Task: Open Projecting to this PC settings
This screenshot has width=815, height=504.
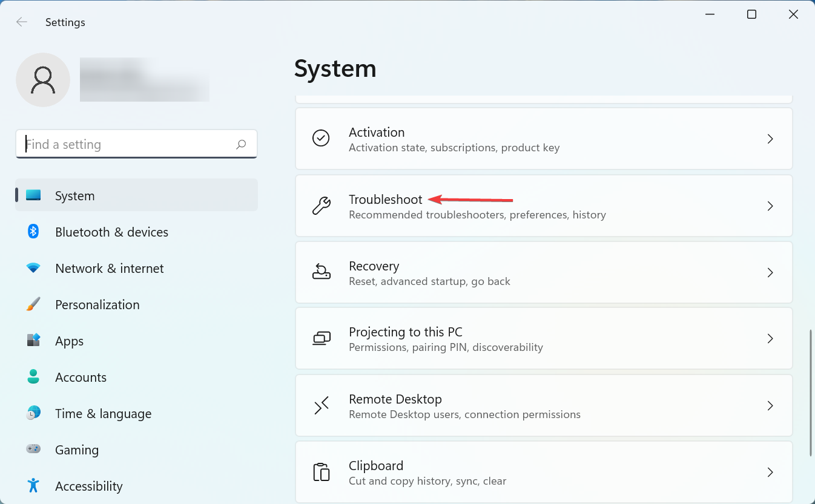Action: click(543, 338)
